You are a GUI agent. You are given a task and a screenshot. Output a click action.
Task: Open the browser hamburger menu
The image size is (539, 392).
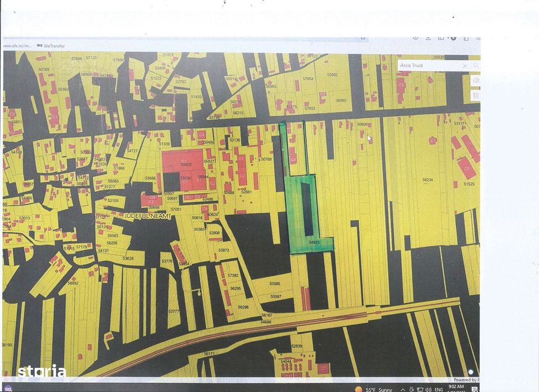click(x=478, y=39)
